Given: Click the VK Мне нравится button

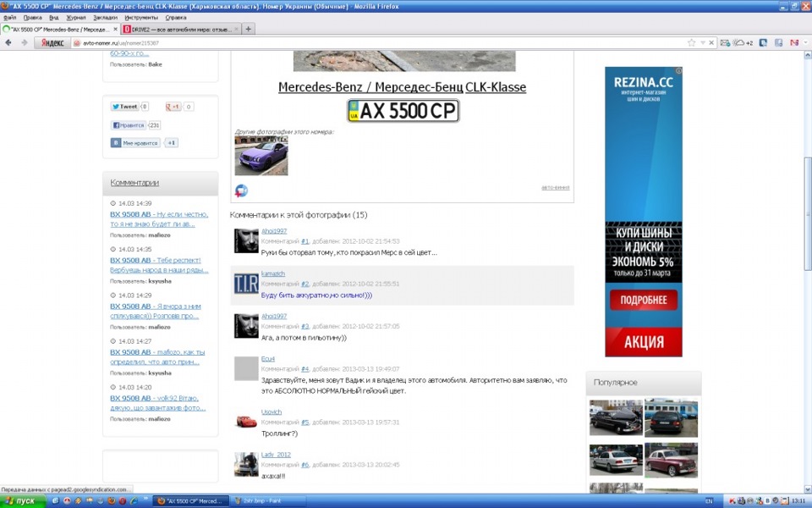Looking at the screenshot, I should tap(135, 142).
